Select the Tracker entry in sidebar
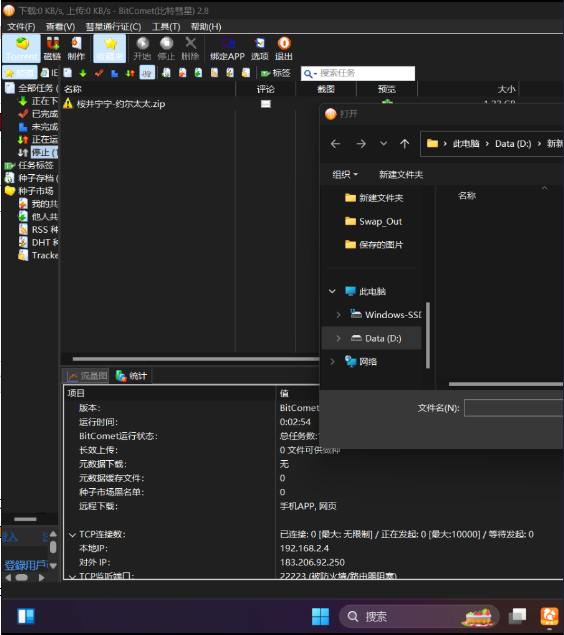Viewport: 564px width, 635px height. coord(38,256)
